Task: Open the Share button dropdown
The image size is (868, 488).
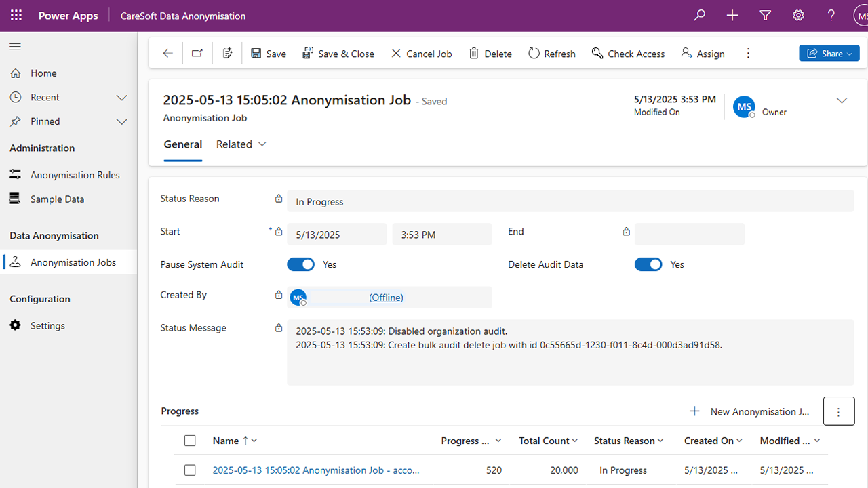Action: coord(829,54)
